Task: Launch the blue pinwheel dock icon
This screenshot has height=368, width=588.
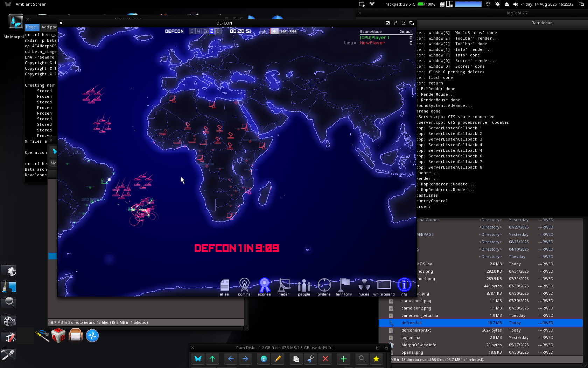Action: click(x=92, y=336)
